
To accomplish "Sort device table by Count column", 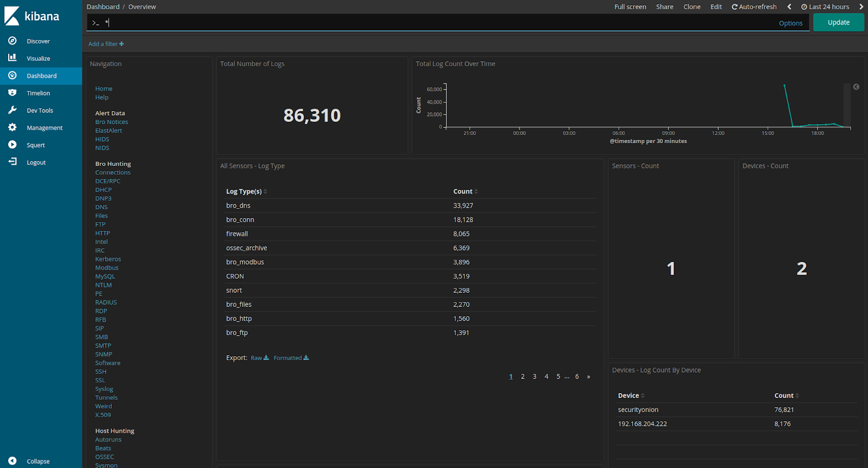I will click(787, 395).
